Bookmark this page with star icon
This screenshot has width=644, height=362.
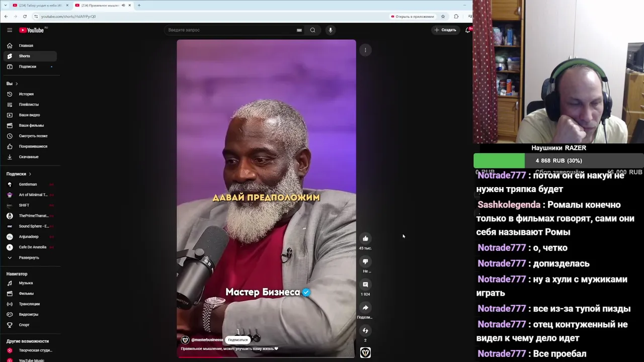[x=443, y=17]
